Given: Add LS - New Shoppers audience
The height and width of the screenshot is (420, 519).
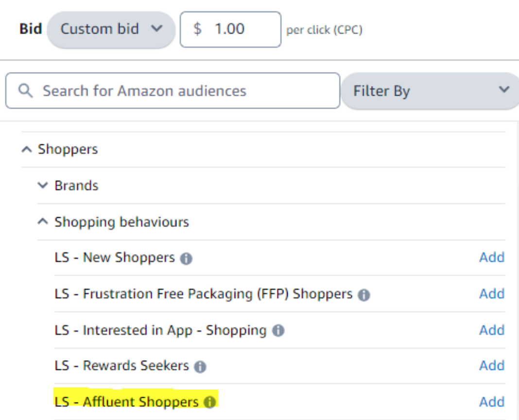Looking at the screenshot, I should [492, 257].
